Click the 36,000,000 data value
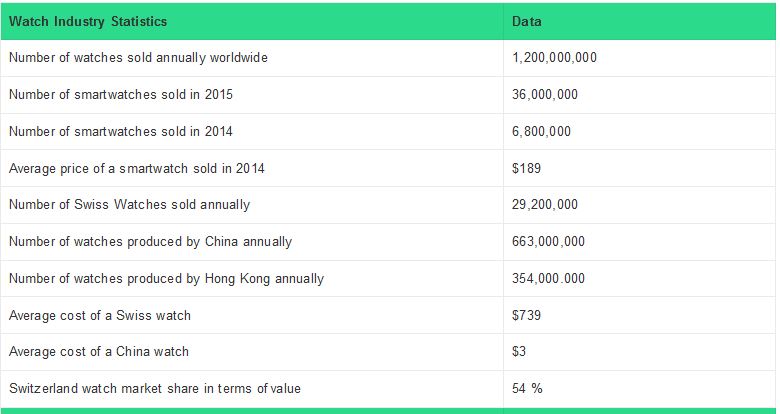The height and width of the screenshot is (414, 780). click(x=544, y=94)
